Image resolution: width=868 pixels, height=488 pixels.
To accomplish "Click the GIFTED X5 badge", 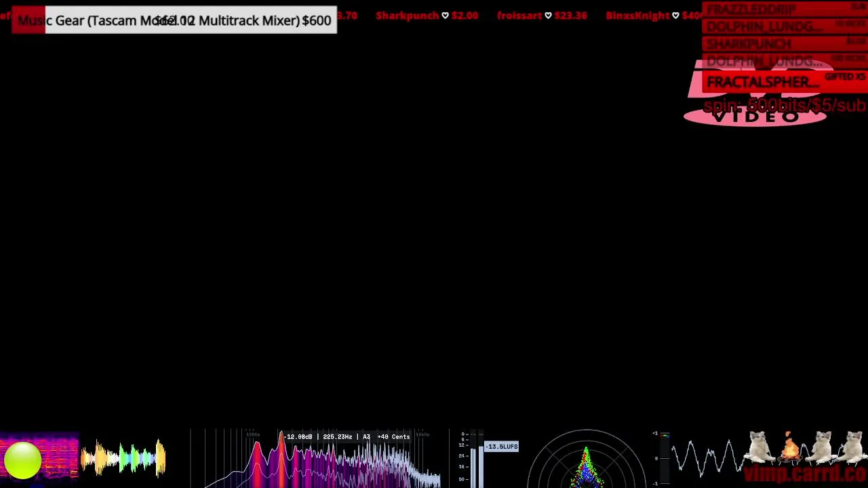I will point(845,78).
